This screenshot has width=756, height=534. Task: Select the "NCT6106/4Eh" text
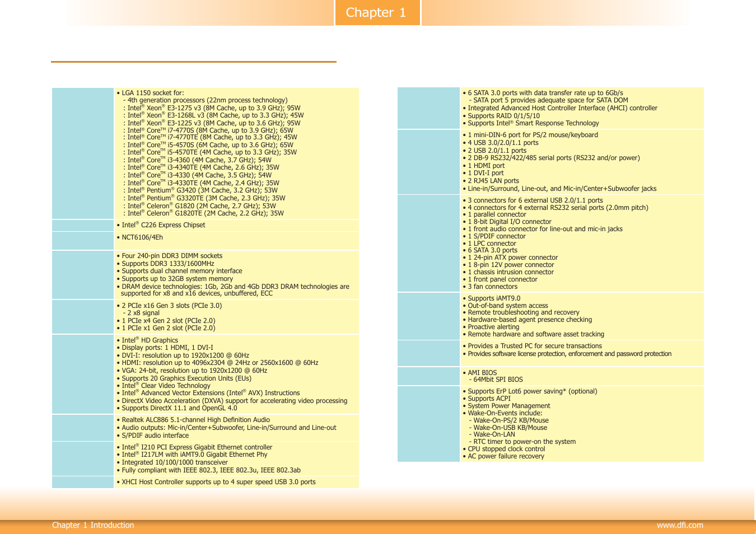(140, 237)
